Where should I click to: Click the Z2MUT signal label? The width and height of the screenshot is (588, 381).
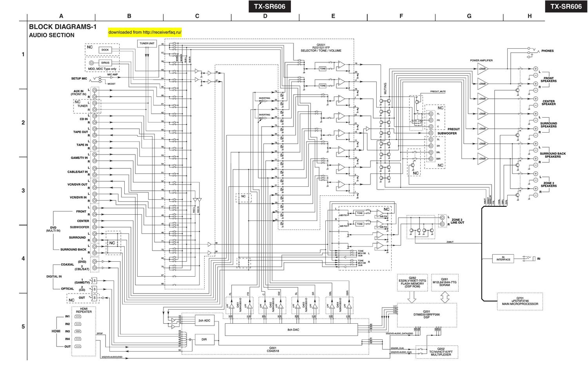[450, 242]
